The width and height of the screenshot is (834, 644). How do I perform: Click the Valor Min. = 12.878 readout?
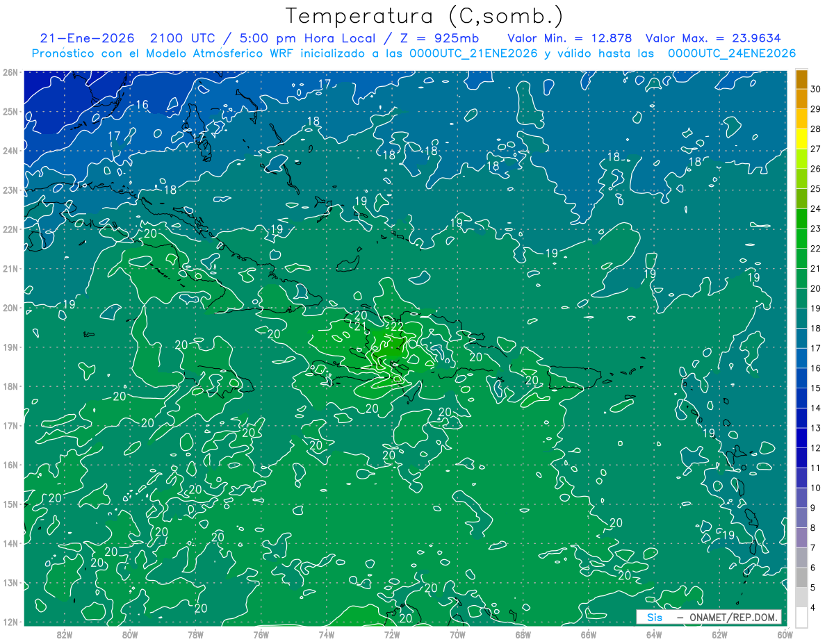pyautogui.click(x=569, y=38)
